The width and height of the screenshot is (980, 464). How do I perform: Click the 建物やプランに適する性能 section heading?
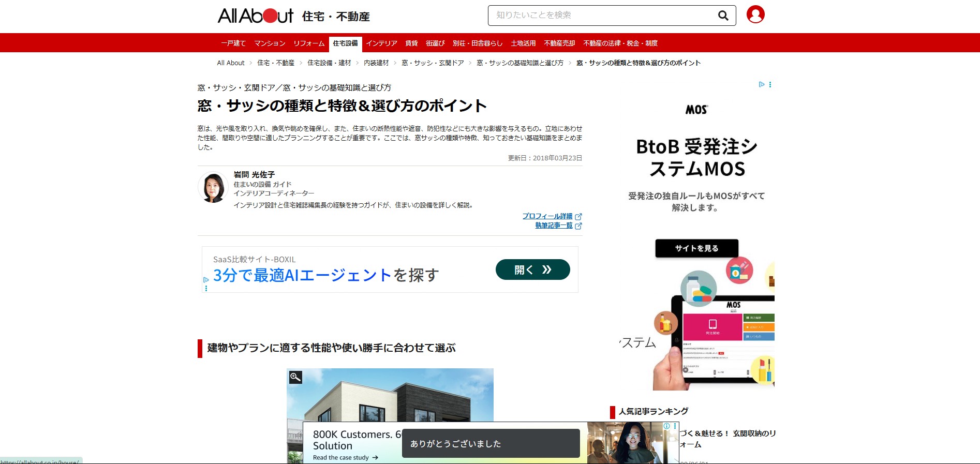(x=331, y=348)
